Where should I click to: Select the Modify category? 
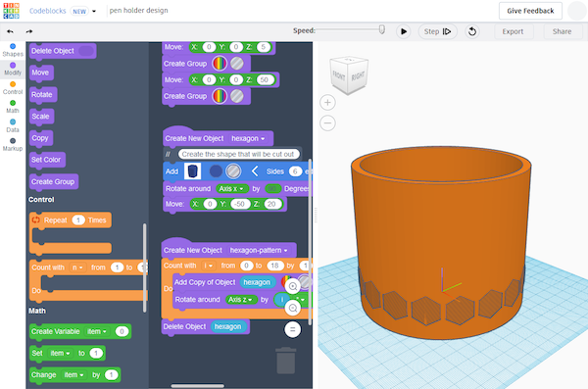point(13,69)
